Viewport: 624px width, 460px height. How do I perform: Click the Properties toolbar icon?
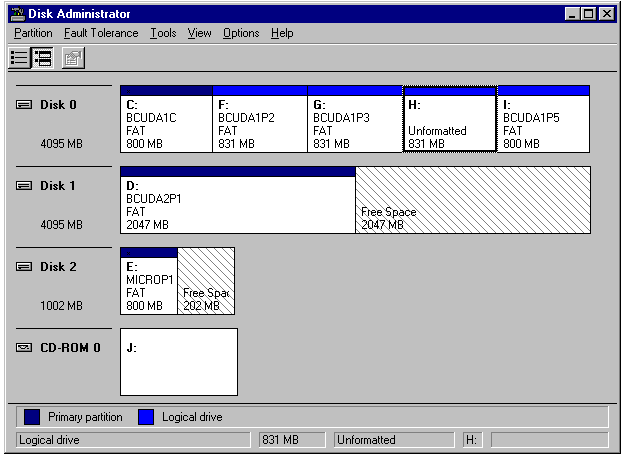pos(72,58)
